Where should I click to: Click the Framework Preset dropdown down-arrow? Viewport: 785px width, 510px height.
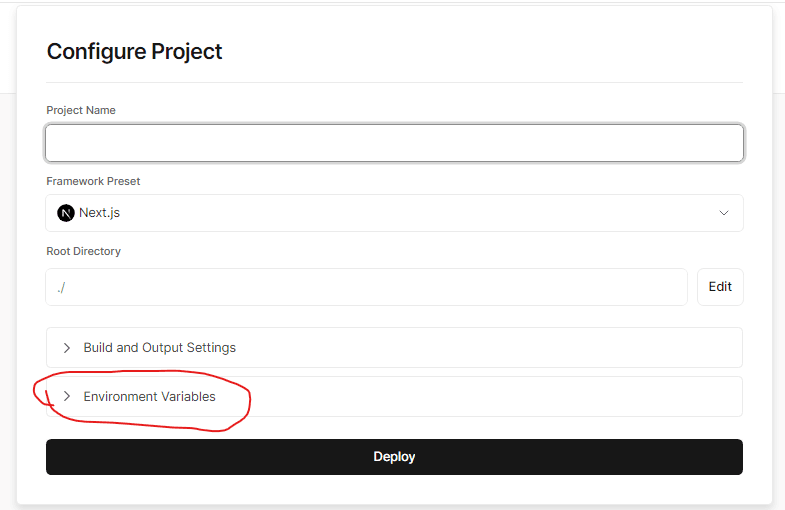tap(724, 213)
